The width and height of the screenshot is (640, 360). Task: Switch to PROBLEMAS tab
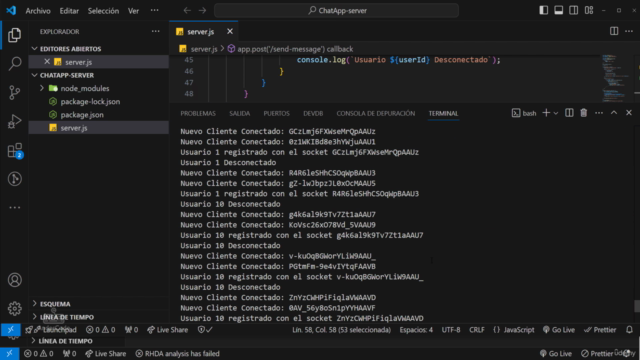tap(198, 113)
